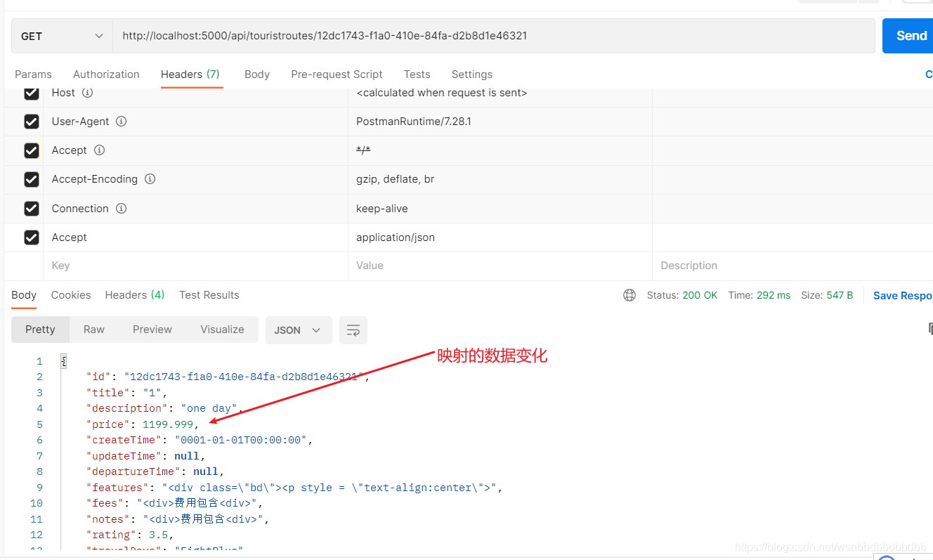
Task: Open the request Body tab
Action: [257, 74]
